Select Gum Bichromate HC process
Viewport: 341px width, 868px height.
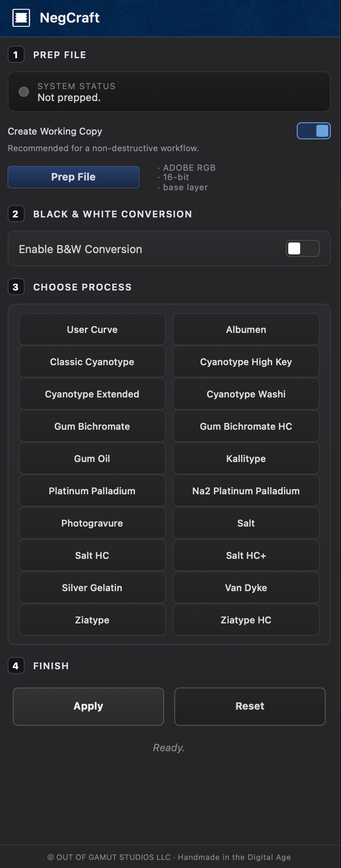point(246,426)
